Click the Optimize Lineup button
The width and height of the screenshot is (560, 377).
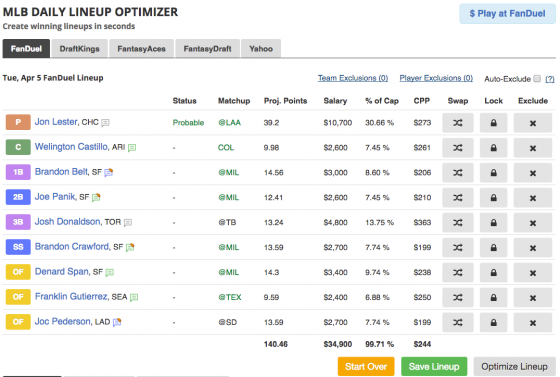pyautogui.click(x=514, y=367)
